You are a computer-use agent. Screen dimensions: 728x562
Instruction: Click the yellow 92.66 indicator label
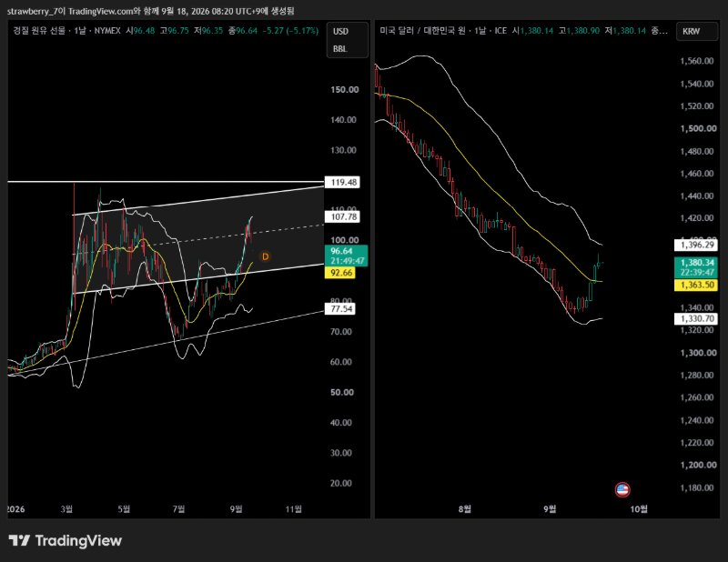click(x=340, y=273)
